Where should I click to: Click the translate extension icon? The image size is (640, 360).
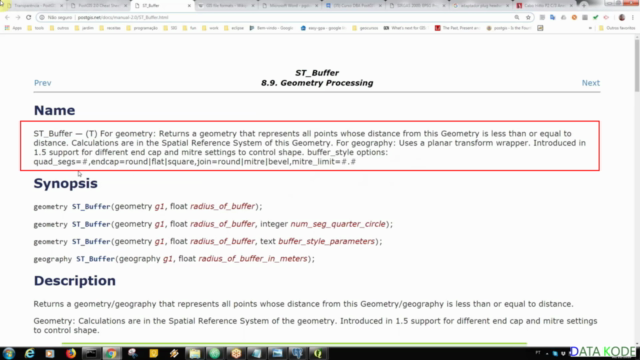(x=553, y=18)
